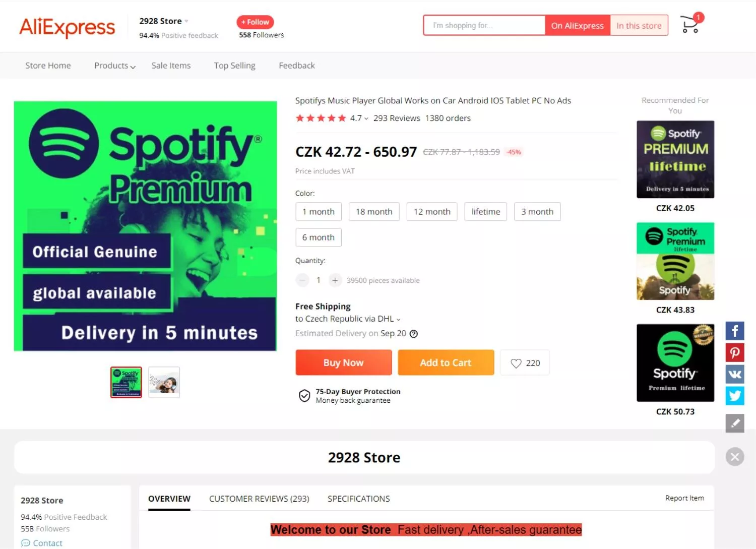Open shipping method DHL dropdown
756x549 pixels.
point(348,319)
